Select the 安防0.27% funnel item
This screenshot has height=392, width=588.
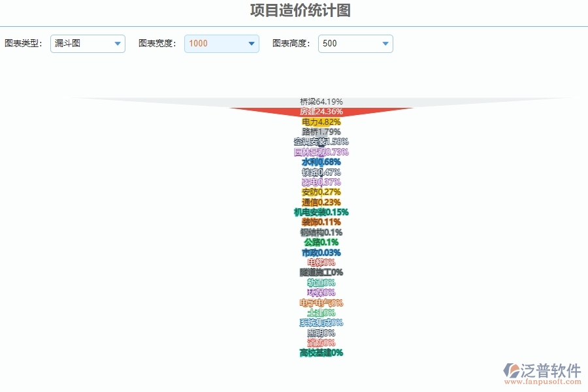coord(320,193)
